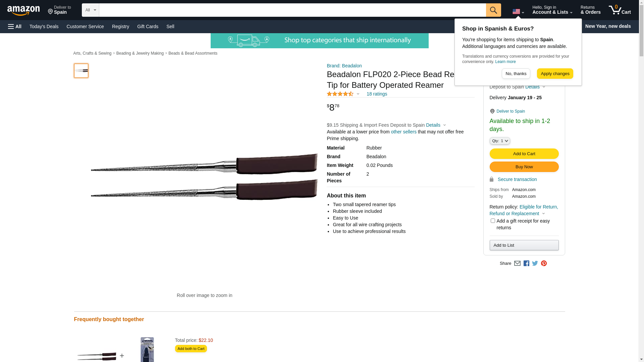Go to Gift Cards
This screenshot has width=644, height=362.
pos(148,26)
